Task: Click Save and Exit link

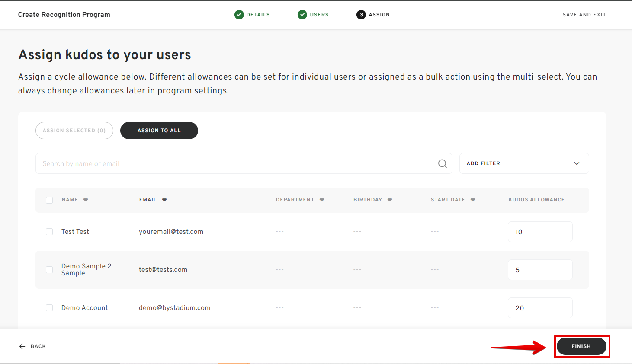Action: point(584,15)
